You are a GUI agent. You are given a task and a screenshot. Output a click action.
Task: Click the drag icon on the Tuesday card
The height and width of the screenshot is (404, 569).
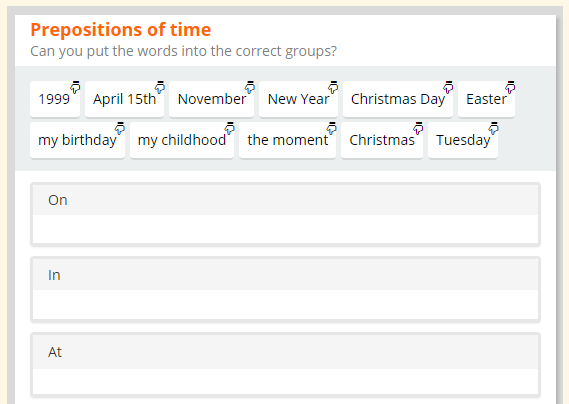(494, 128)
